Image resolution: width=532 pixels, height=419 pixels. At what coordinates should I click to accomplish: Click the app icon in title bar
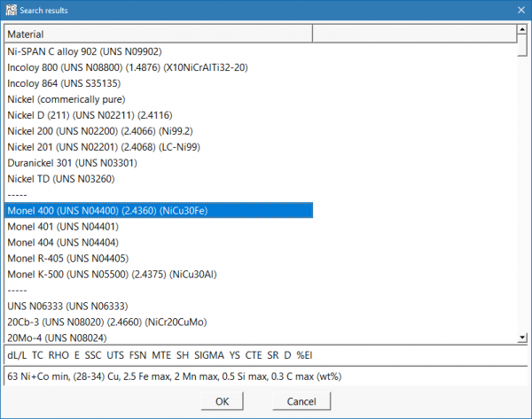click(x=11, y=9)
